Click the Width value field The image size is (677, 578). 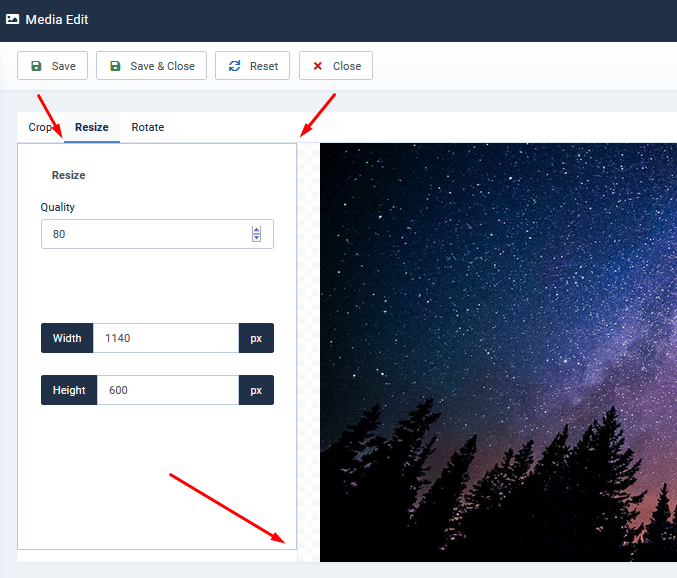click(x=166, y=338)
